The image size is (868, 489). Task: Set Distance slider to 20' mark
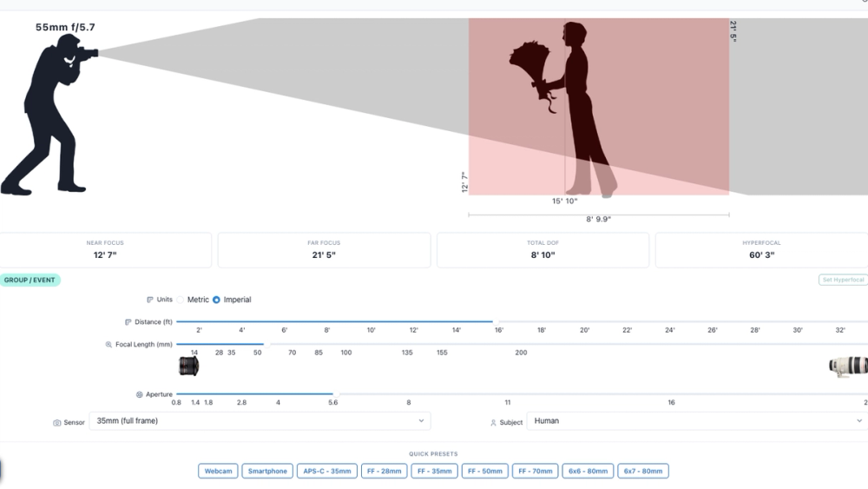584,321
